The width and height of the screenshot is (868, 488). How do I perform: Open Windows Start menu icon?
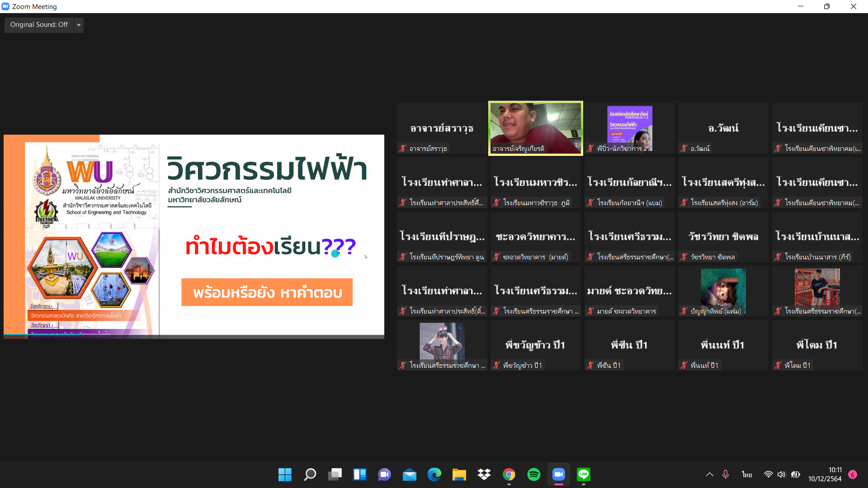(285, 474)
